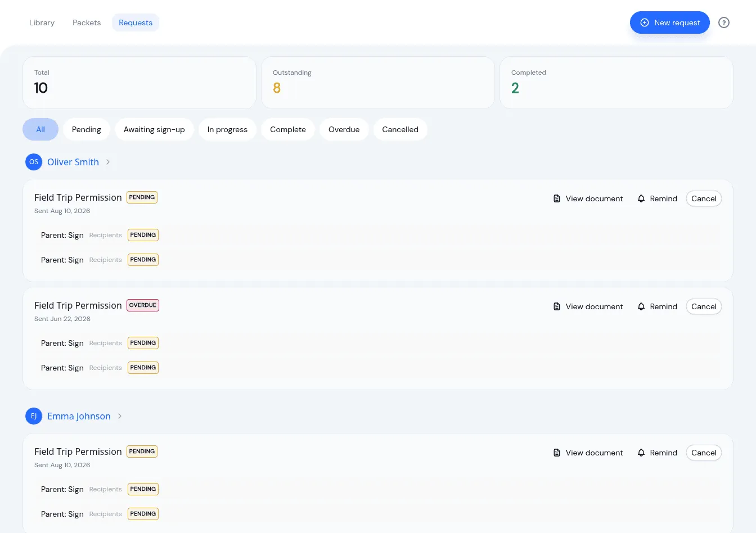Filter requests by Cancelled

pyautogui.click(x=400, y=129)
